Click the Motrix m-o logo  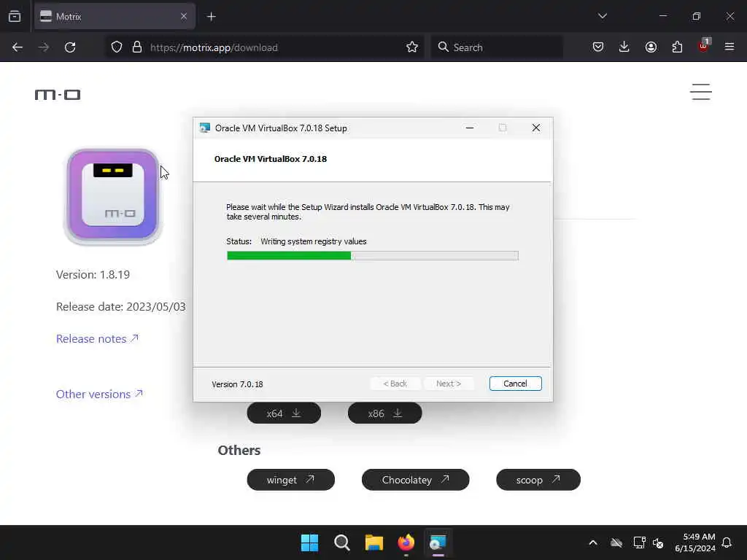58,94
